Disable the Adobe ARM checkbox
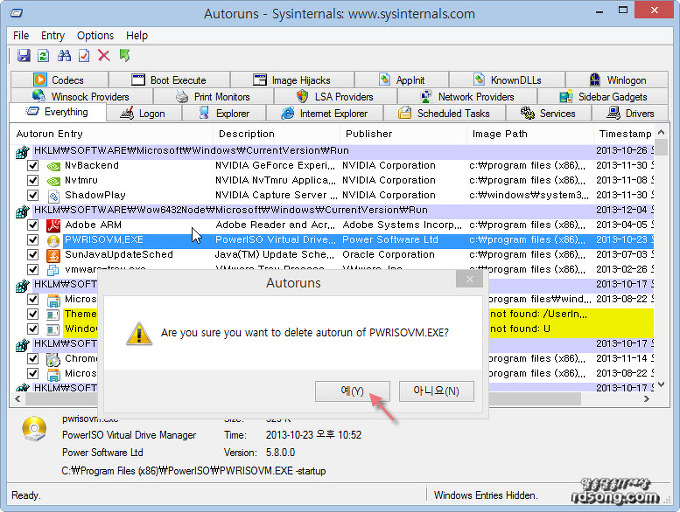 click(x=33, y=225)
